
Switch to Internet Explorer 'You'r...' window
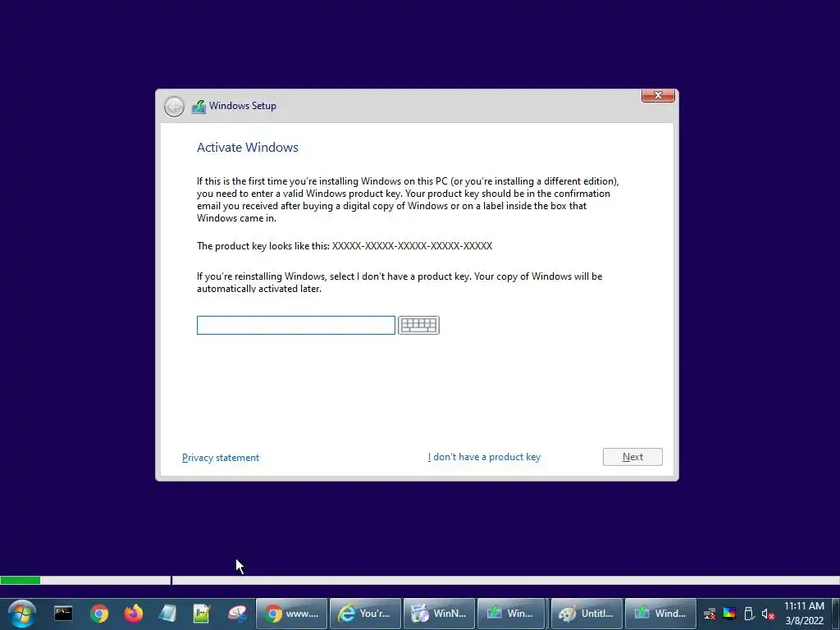point(365,614)
